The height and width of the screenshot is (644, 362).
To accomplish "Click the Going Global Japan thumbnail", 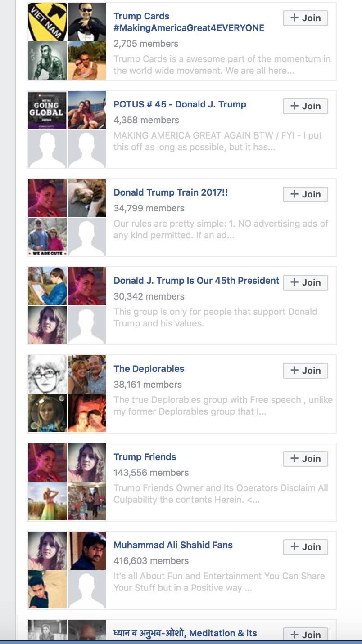I will pyautogui.click(x=47, y=110).
